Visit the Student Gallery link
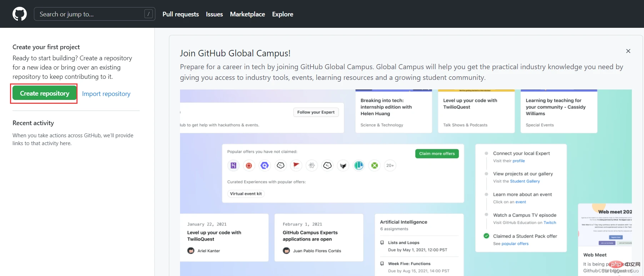Viewport: 644px width, 276px height. pyautogui.click(x=525, y=181)
